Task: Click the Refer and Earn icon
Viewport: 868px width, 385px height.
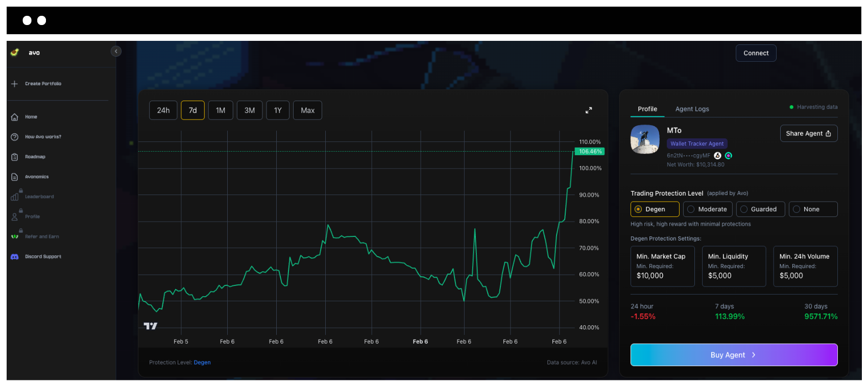Action: click(14, 236)
